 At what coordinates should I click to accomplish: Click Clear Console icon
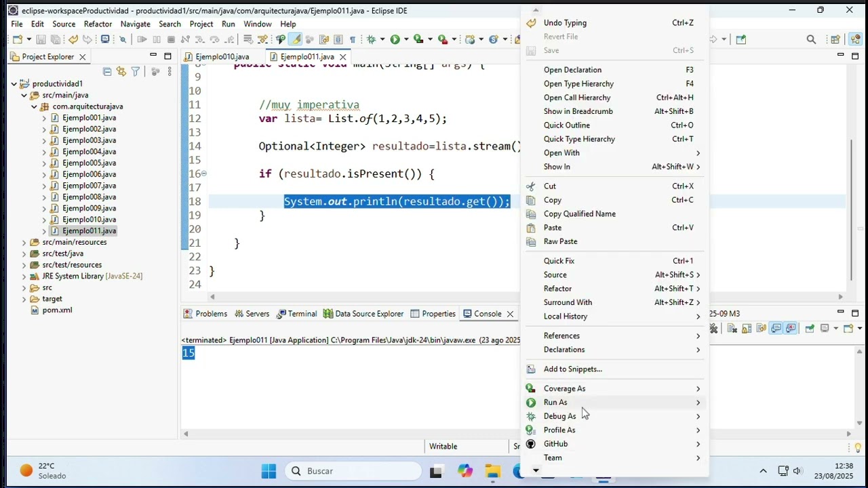(732, 328)
